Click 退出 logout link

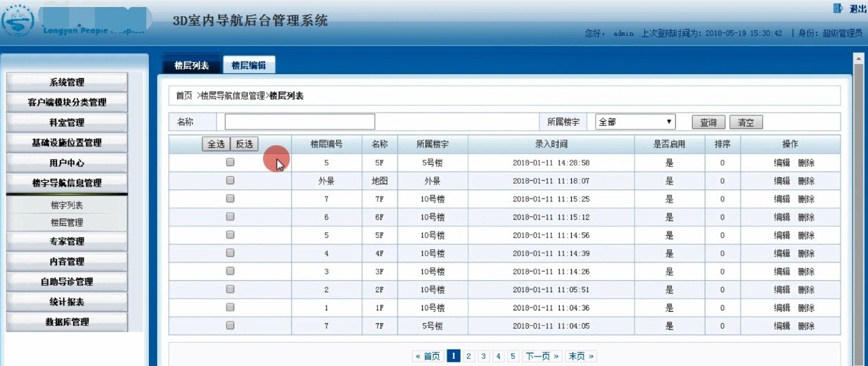point(858,8)
